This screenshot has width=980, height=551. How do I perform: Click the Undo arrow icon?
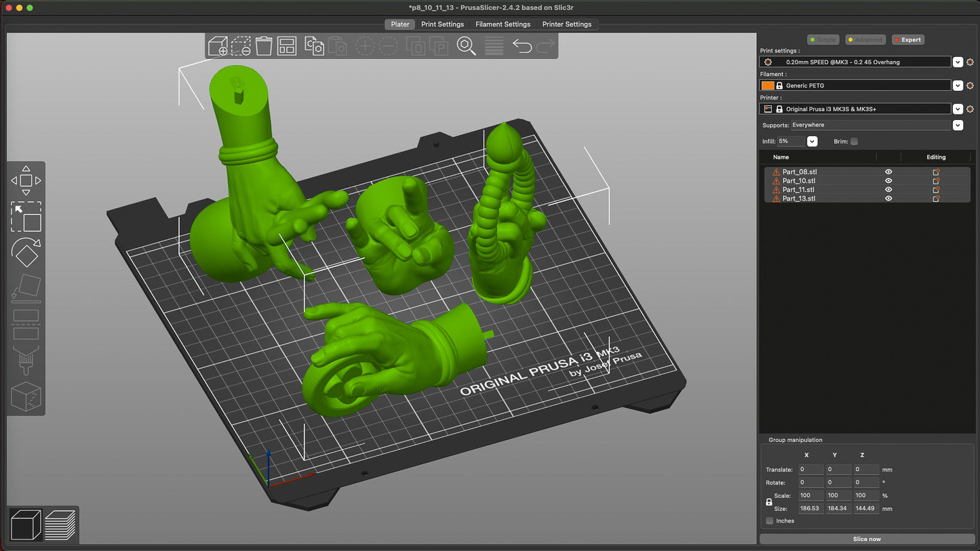(x=522, y=46)
